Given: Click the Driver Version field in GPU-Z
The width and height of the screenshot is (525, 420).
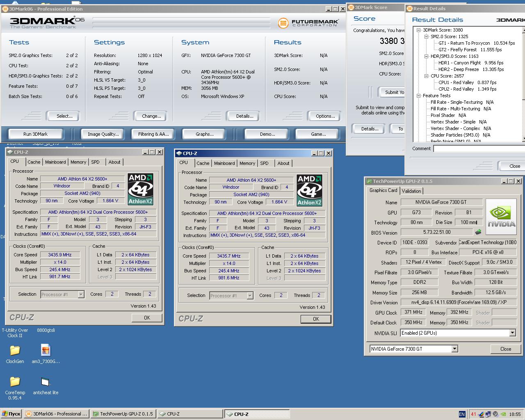Looking at the screenshot, I should coord(459,303).
